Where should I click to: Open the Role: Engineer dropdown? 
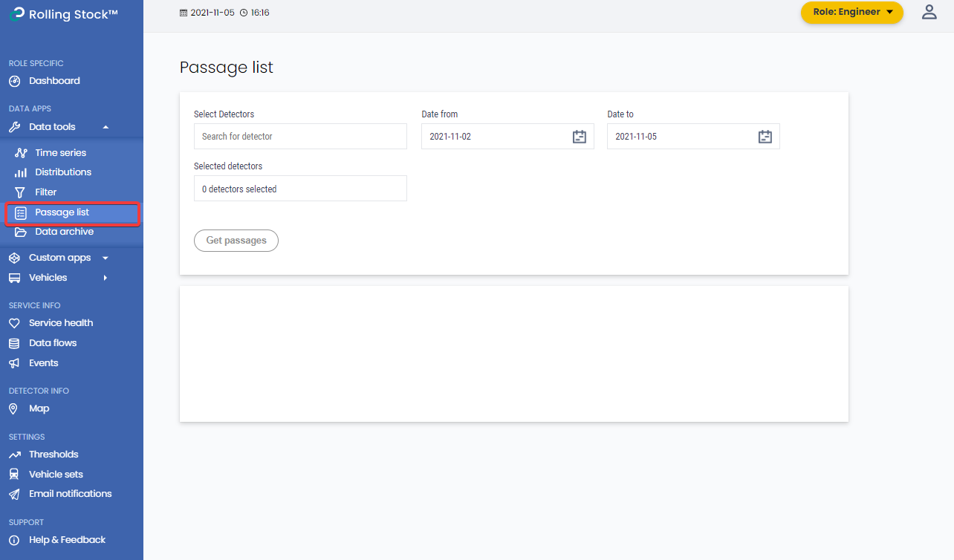tap(851, 12)
